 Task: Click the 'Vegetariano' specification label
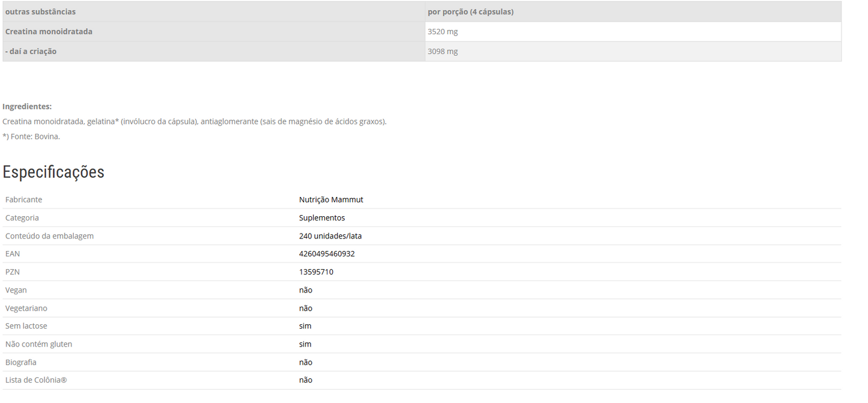coord(26,308)
